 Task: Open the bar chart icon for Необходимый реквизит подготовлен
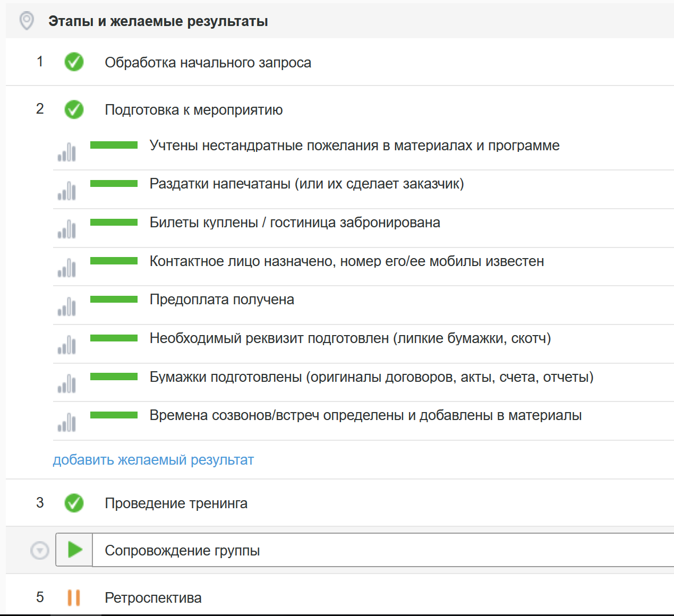pos(67,345)
